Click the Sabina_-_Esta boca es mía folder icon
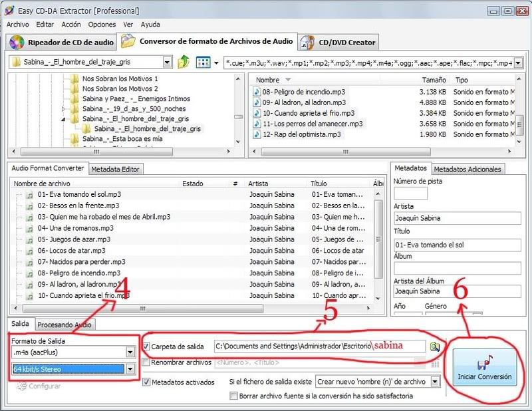Viewport: 532px width, 411px height. click(x=74, y=139)
